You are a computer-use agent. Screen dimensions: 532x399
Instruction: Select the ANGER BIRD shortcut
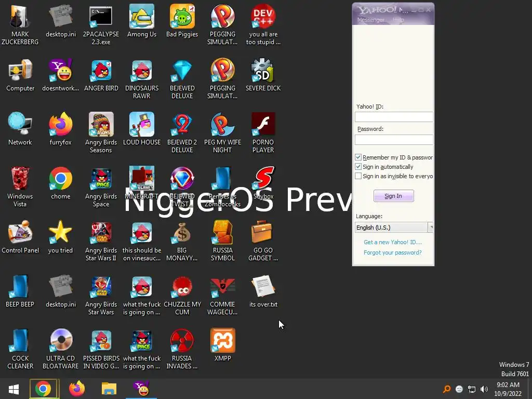point(101,75)
